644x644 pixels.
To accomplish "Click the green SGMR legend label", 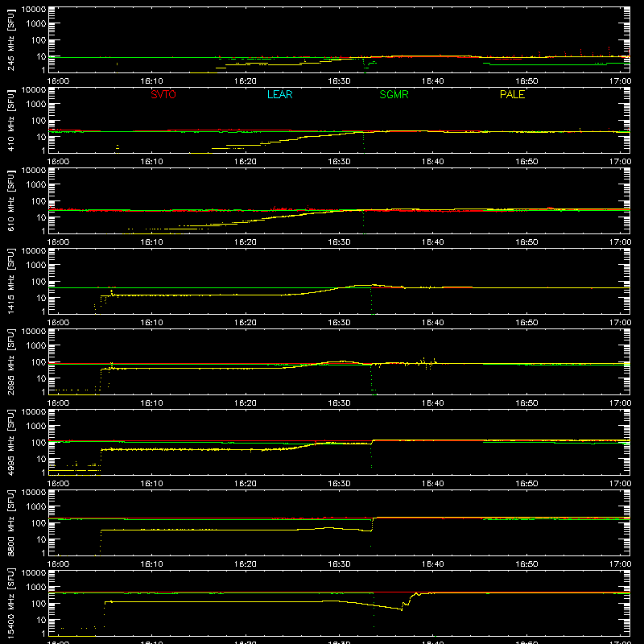I will click(394, 94).
